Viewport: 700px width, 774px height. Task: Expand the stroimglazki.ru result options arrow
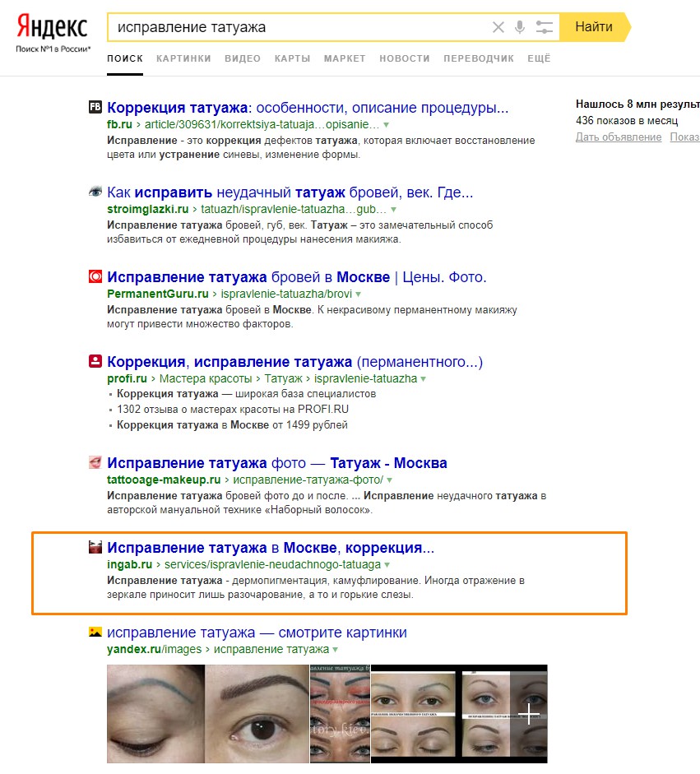(x=393, y=210)
